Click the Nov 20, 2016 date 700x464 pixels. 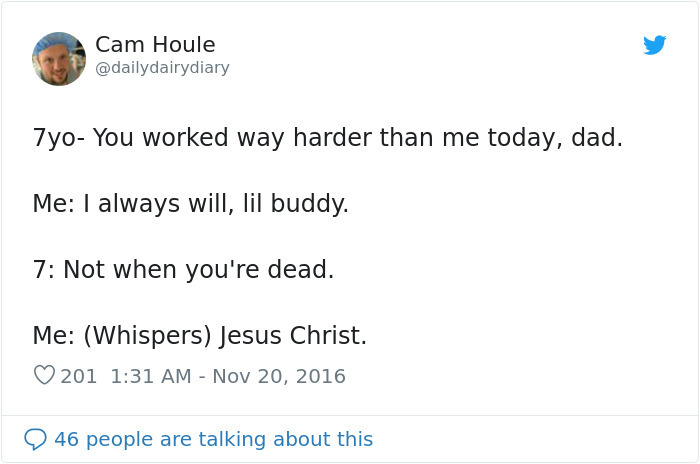pyautogui.click(x=278, y=377)
